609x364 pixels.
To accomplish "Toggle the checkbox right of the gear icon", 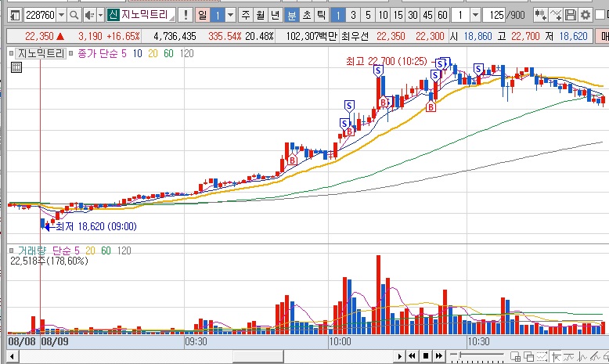I will tap(600, 15).
